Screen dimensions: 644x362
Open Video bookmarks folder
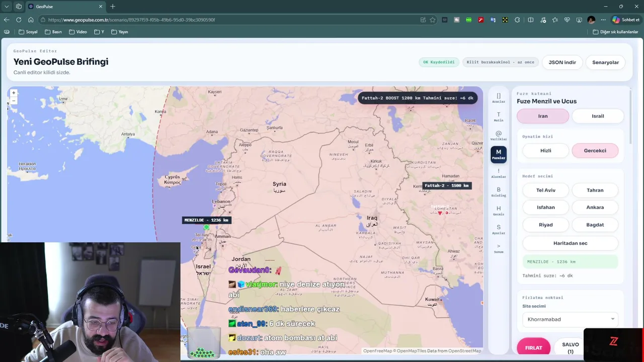[x=78, y=32]
